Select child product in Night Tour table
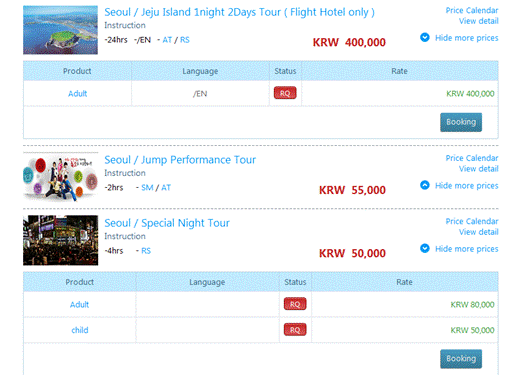This screenshot has width=509, height=375. pyautogui.click(x=80, y=330)
